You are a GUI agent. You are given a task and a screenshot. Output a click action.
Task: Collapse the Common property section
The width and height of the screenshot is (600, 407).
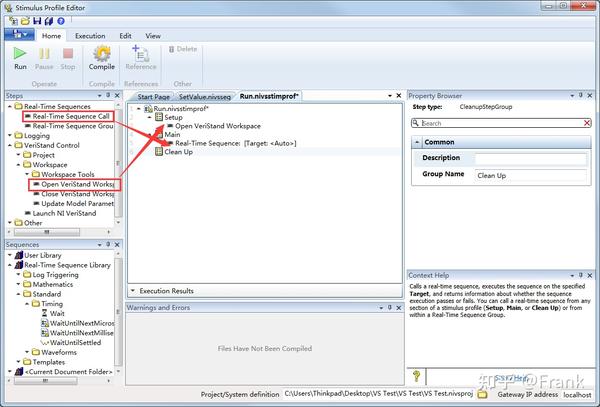(417, 142)
